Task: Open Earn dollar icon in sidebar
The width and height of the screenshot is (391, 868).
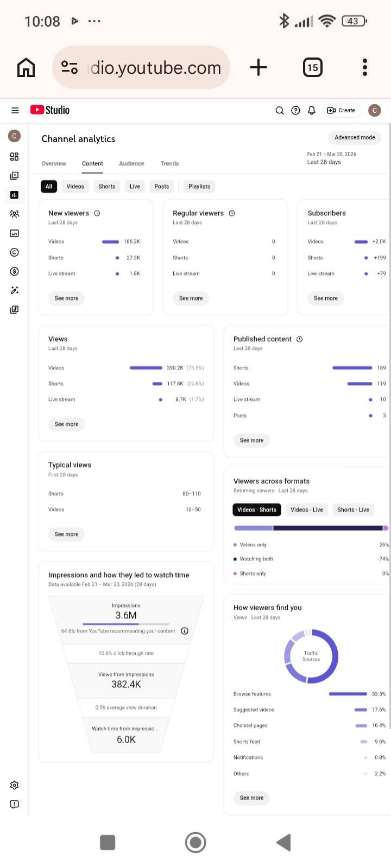Action: point(15,271)
